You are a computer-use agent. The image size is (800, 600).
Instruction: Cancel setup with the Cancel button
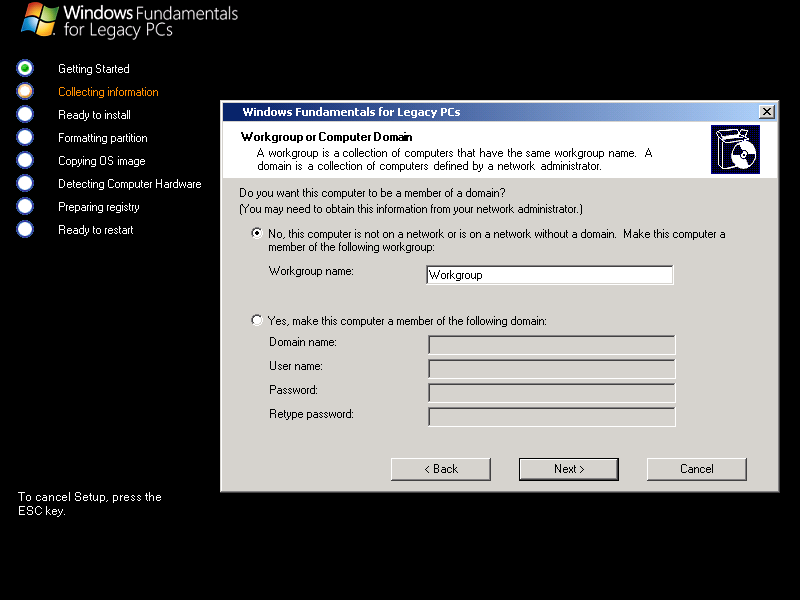coord(696,469)
